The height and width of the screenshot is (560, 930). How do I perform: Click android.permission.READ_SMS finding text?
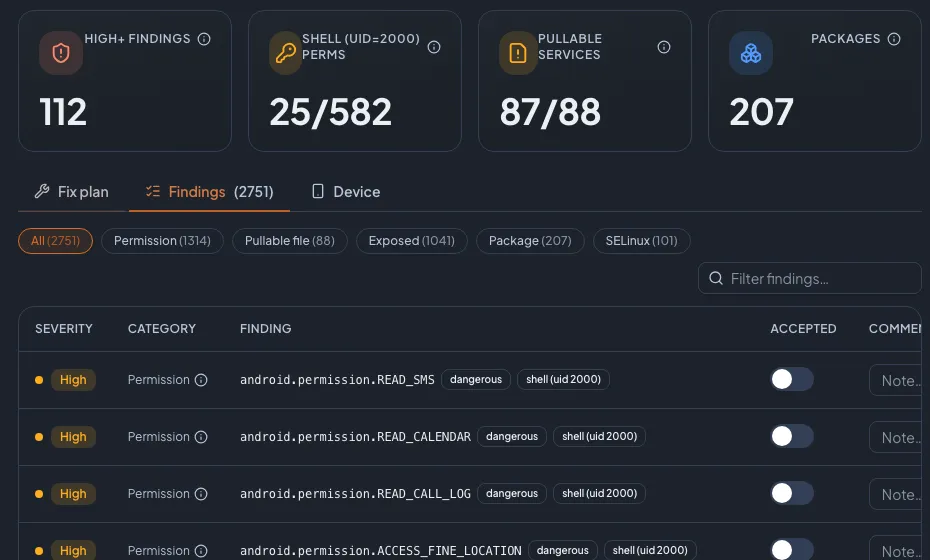pyautogui.click(x=337, y=380)
